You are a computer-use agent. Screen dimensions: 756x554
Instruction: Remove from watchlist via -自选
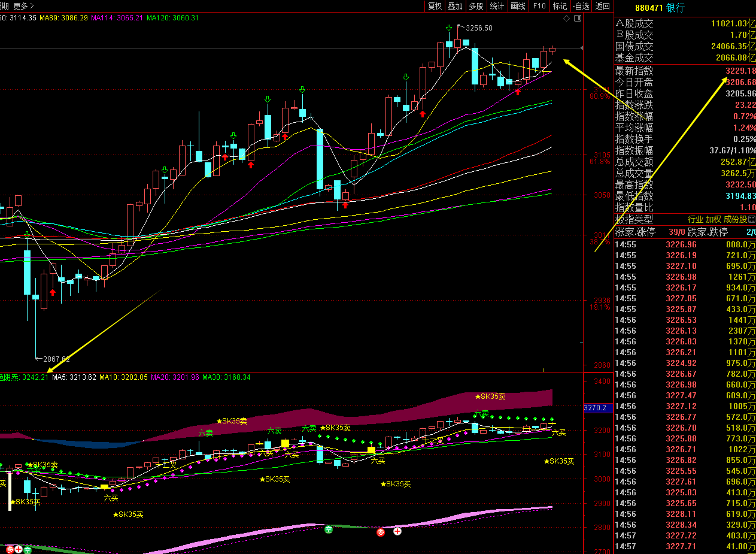click(581, 6)
